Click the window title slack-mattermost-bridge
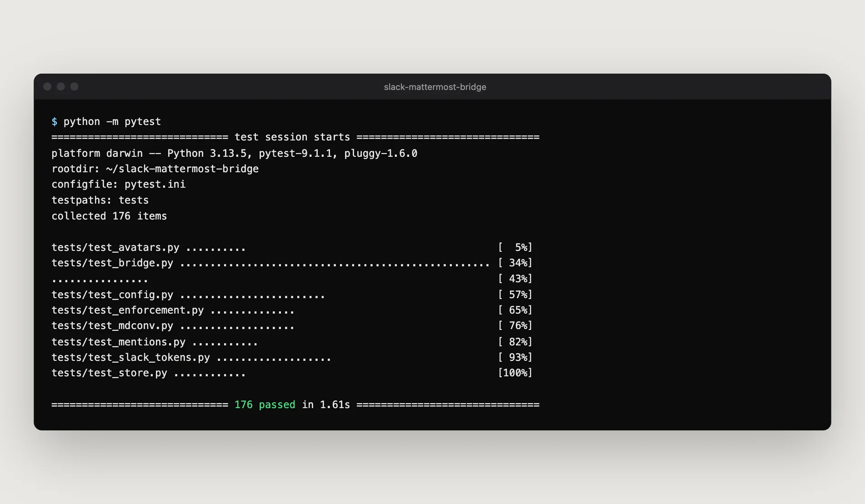 [435, 87]
